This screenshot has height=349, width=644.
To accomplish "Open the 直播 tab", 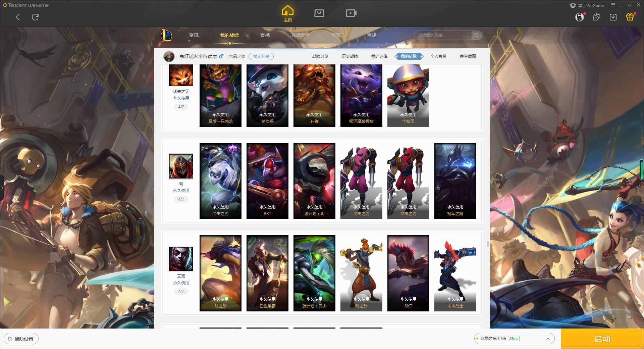I will coord(265,35).
